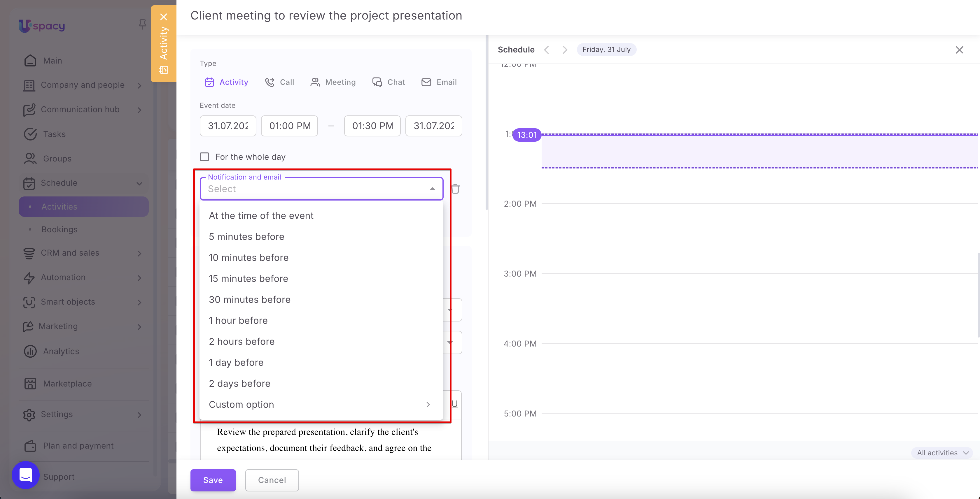Click the Friday, 31 July date chip
Viewport: 980px width, 499px height.
606,50
